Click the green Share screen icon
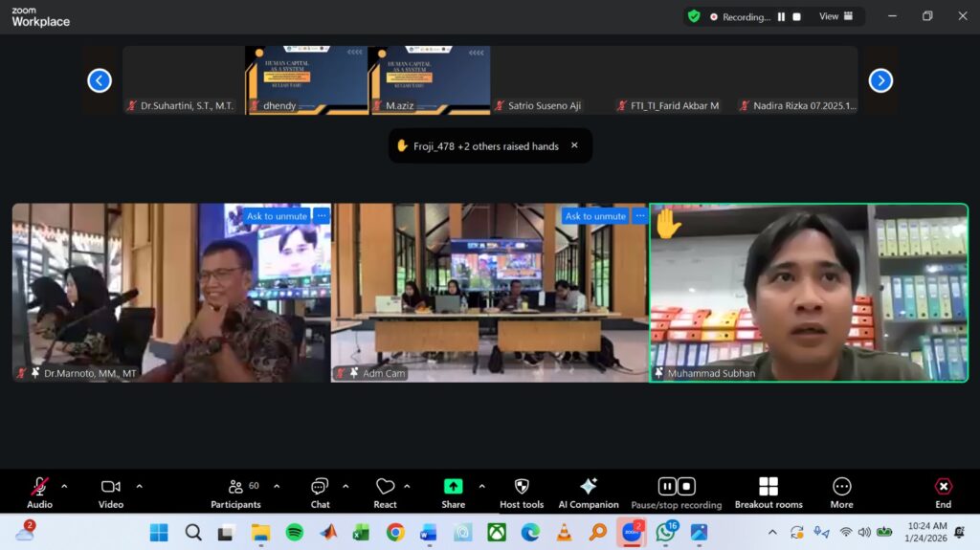This screenshot has width=980, height=550. [453, 487]
